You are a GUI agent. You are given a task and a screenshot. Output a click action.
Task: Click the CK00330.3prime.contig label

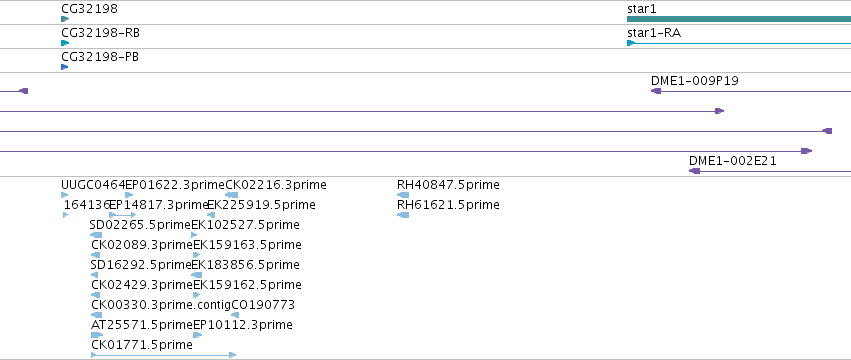pyautogui.click(x=161, y=305)
